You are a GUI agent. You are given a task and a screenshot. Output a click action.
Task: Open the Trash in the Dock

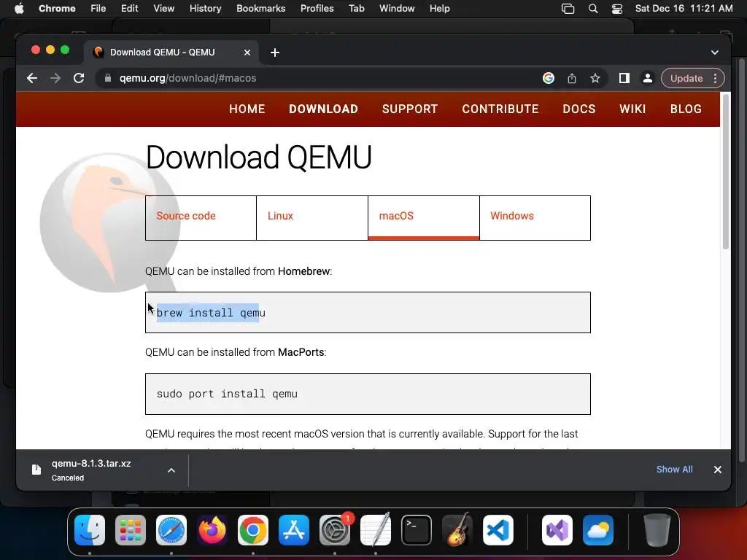click(x=657, y=530)
